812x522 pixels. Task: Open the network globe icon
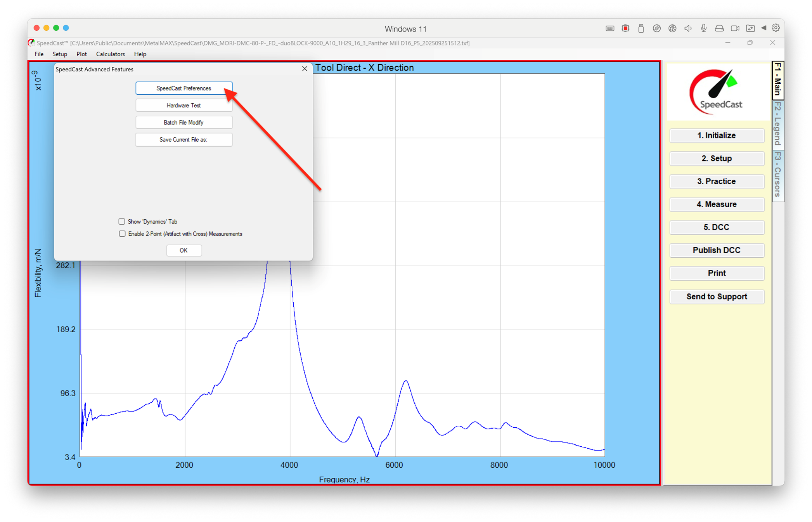pos(672,28)
